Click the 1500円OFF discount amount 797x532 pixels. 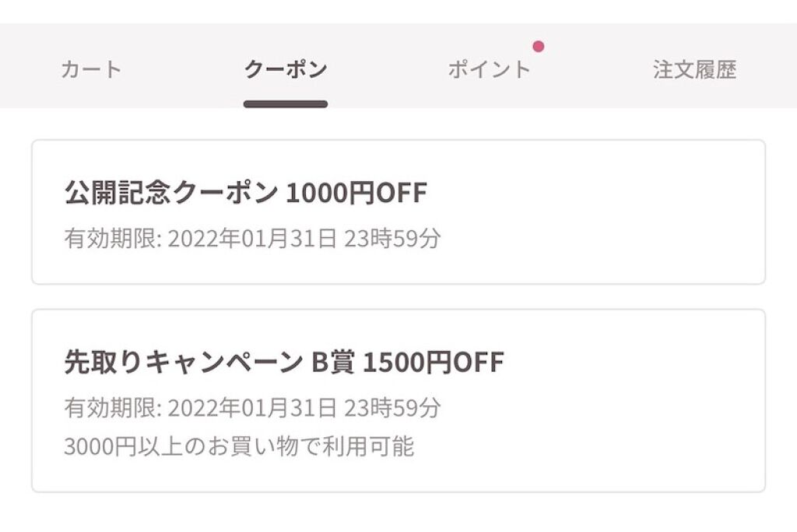(x=434, y=362)
